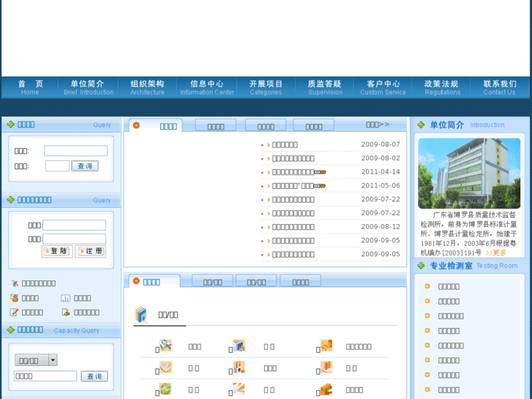Click the green plus icon beside 专业检测室 Testing Room

pyautogui.click(x=421, y=266)
